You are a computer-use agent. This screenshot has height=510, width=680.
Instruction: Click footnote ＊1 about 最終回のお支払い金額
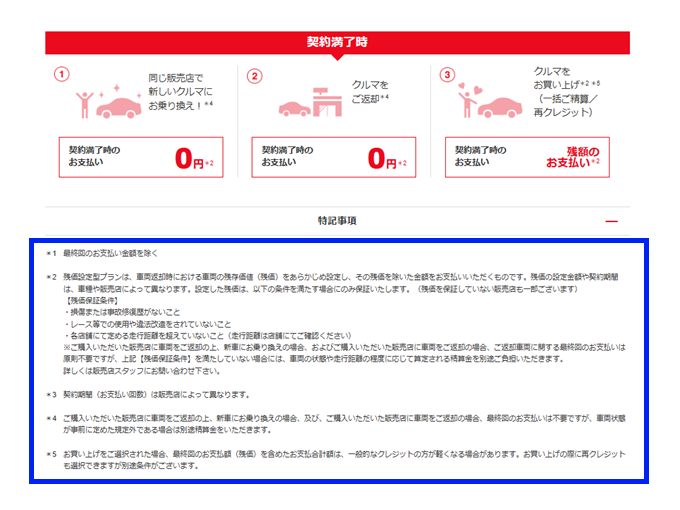click(x=108, y=253)
